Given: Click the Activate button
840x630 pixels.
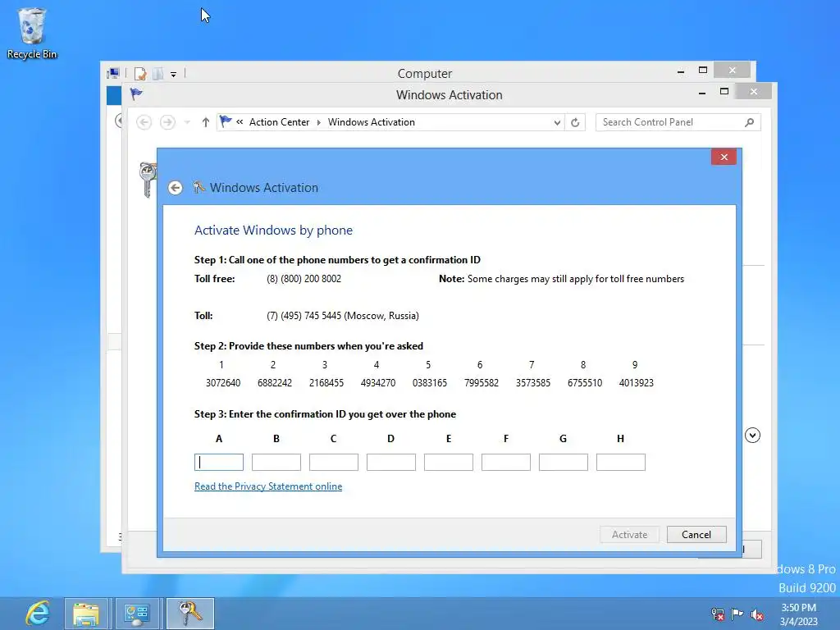Looking at the screenshot, I should (629, 535).
